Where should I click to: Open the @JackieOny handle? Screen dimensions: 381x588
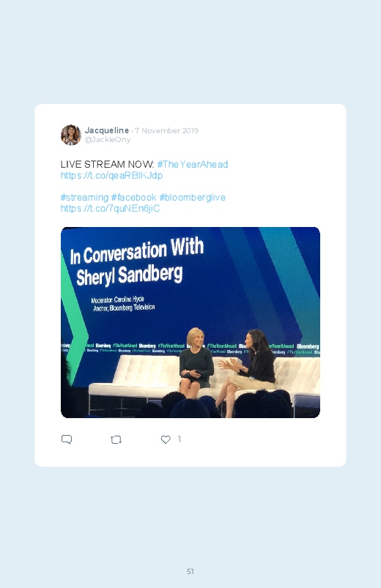click(108, 140)
